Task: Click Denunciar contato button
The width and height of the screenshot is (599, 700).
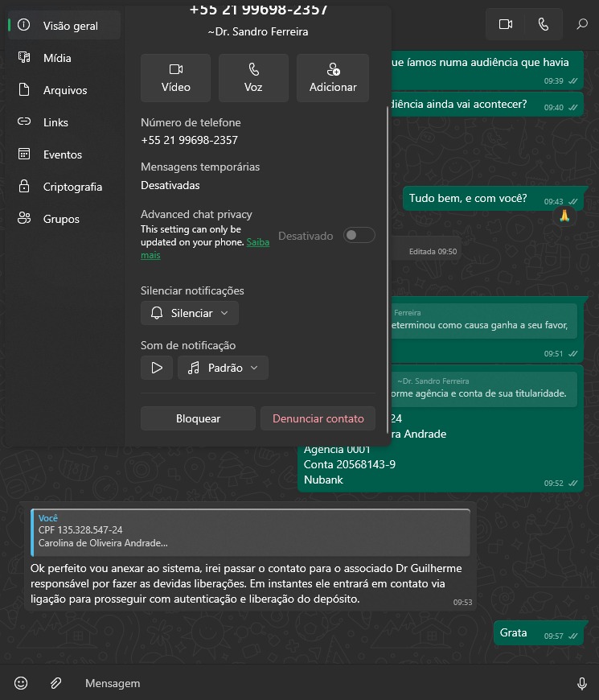Action: click(318, 418)
